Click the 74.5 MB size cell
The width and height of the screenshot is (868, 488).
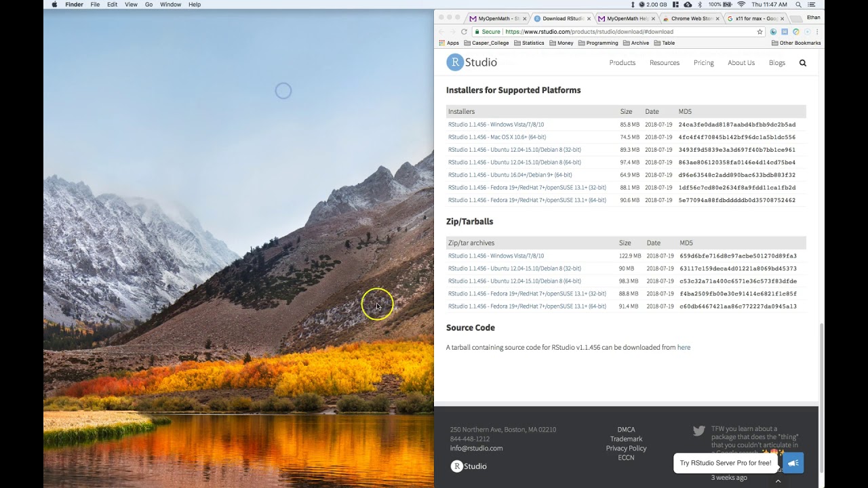click(629, 137)
